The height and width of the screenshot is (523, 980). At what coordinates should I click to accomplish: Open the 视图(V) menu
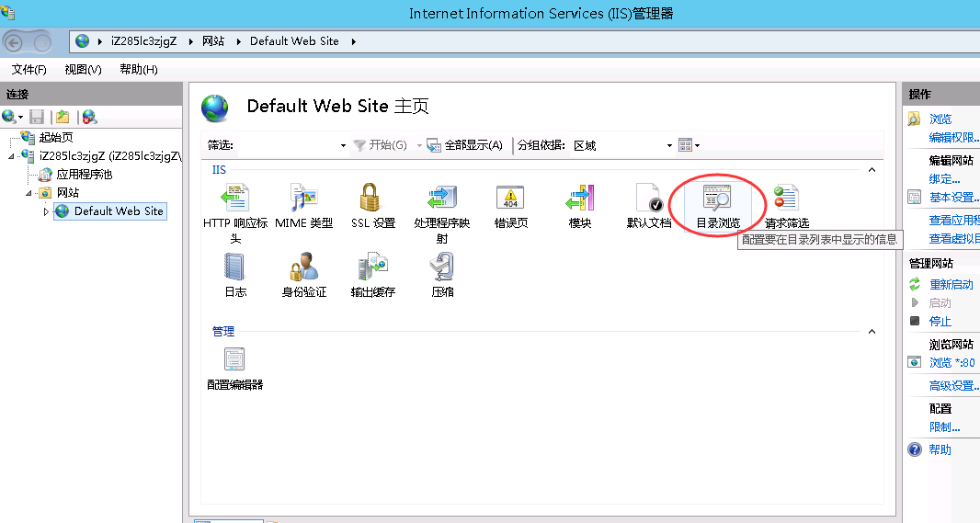83,70
